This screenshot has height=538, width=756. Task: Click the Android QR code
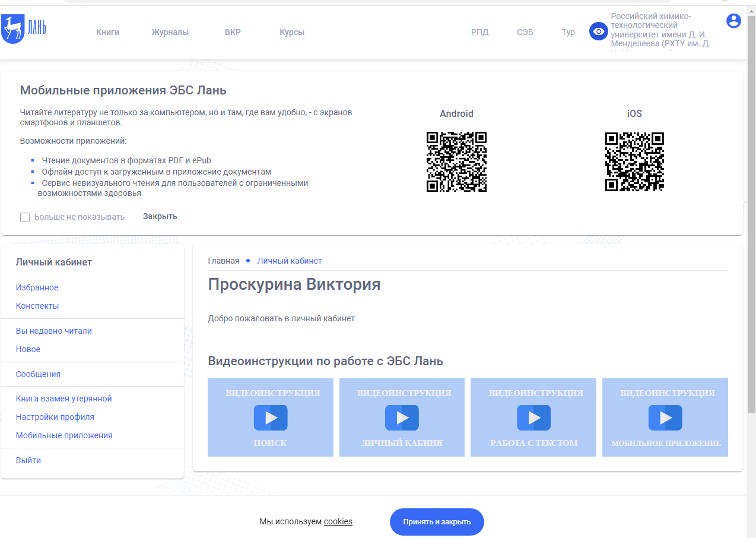point(456,162)
